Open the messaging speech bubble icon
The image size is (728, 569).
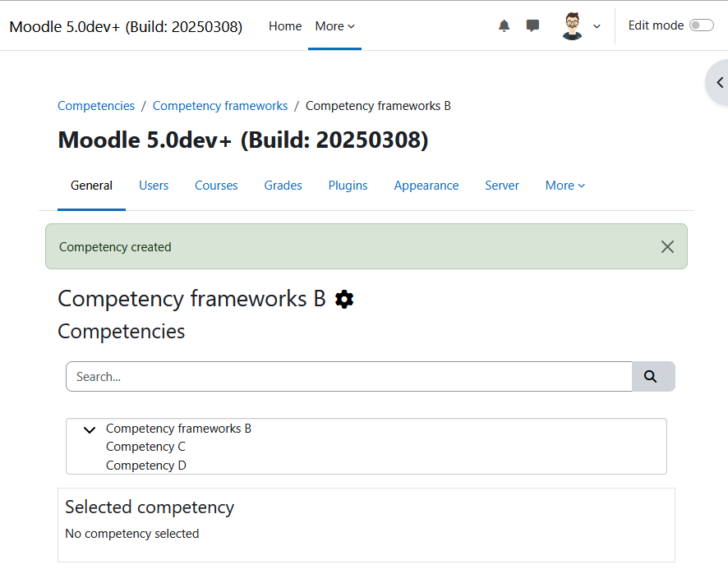(x=532, y=25)
